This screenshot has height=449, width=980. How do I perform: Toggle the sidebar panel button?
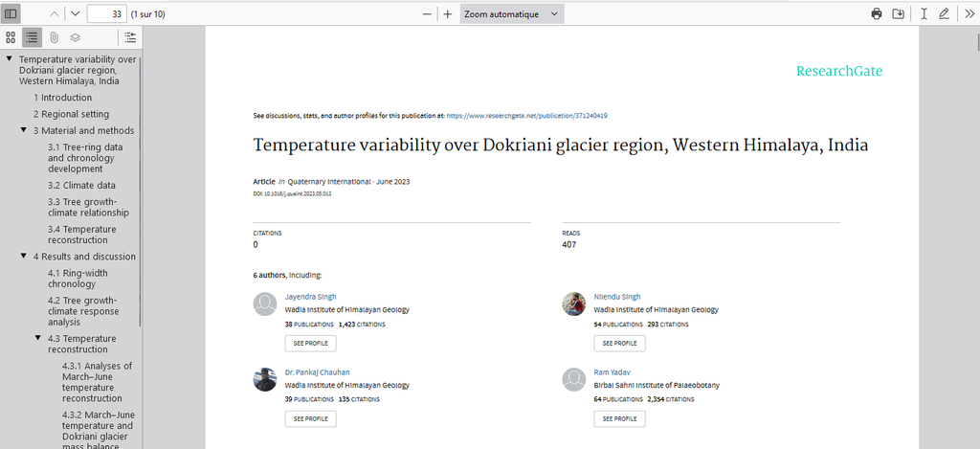(x=11, y=13)
